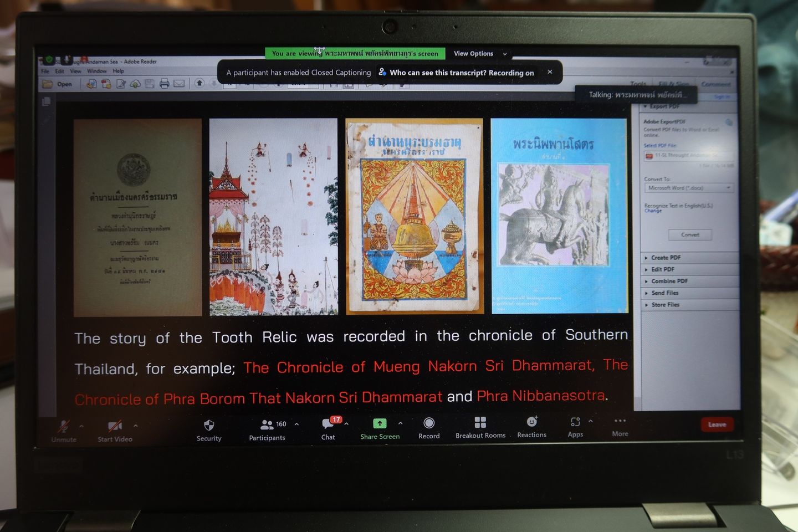
Task: Start recording with the Record button
Action: pyautogui.click(x=429, y=428)
